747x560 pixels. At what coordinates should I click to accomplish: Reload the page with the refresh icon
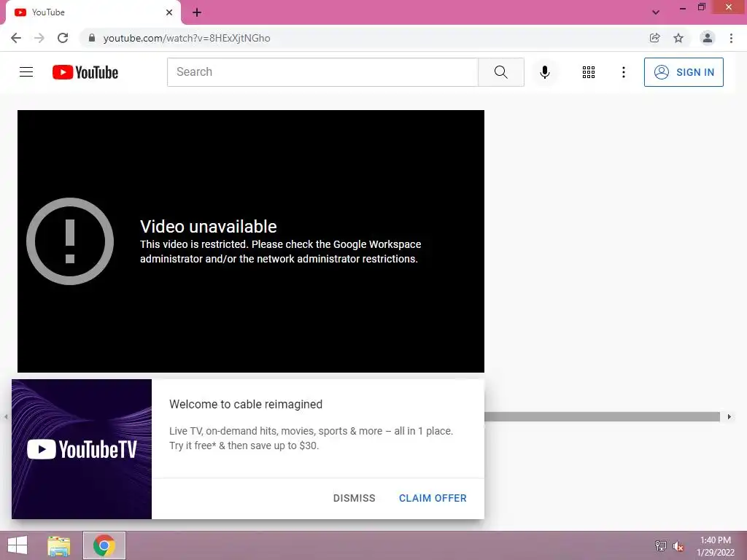63,38
